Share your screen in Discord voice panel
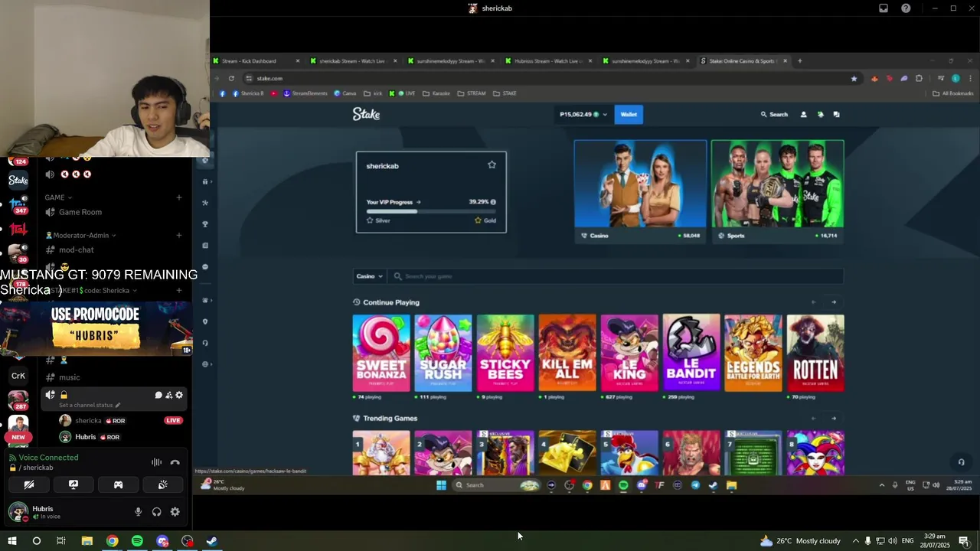This screenshot has width=980, height=551. 73,484
